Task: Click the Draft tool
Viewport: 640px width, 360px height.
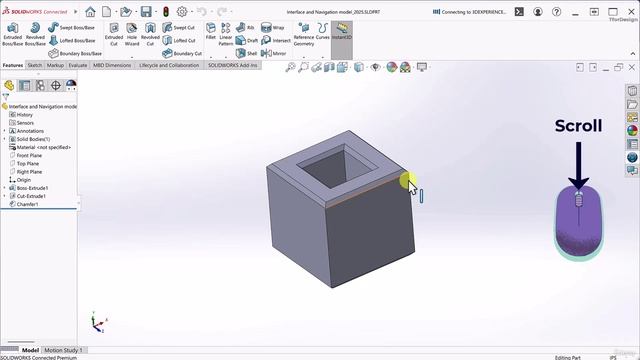Action: click(247, 40)
